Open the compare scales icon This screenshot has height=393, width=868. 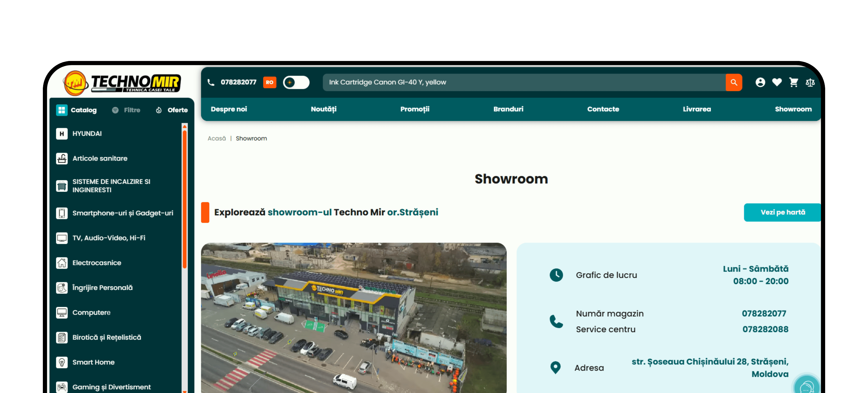(810, 82)
